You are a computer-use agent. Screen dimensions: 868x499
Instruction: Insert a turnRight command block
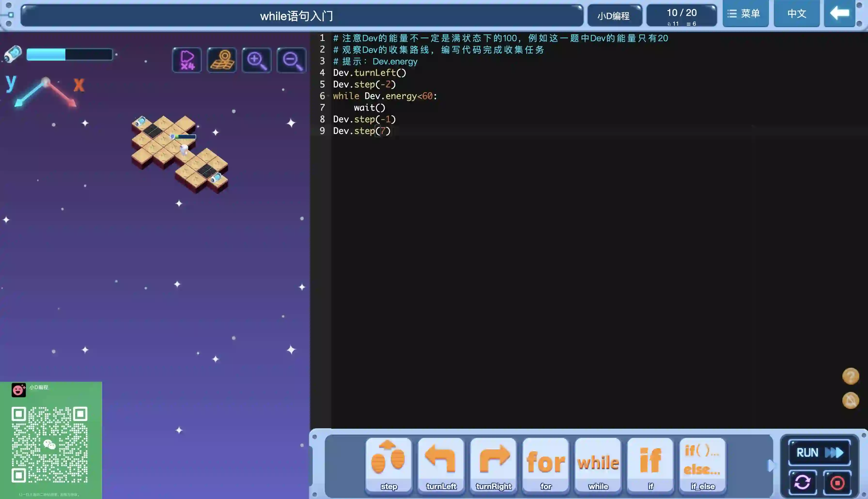tap(494, 464)
